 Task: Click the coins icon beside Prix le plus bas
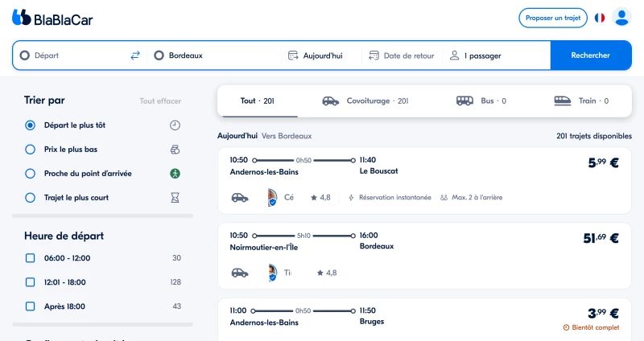point(175,150)
